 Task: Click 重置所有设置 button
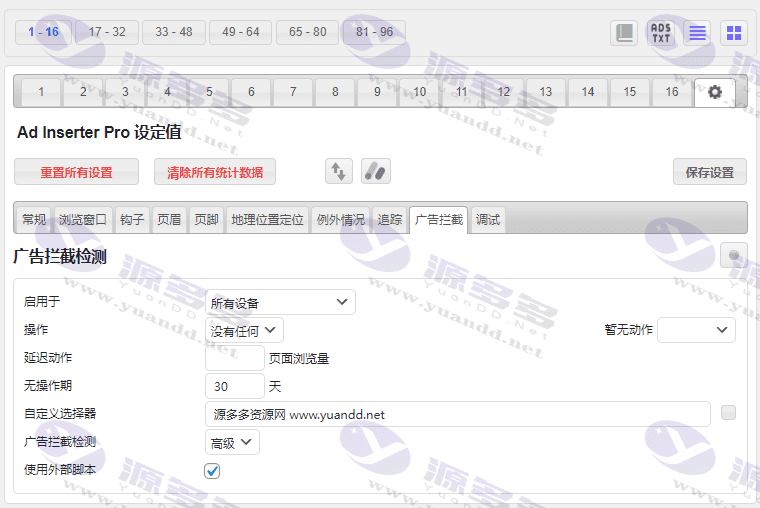pos(77,172)
